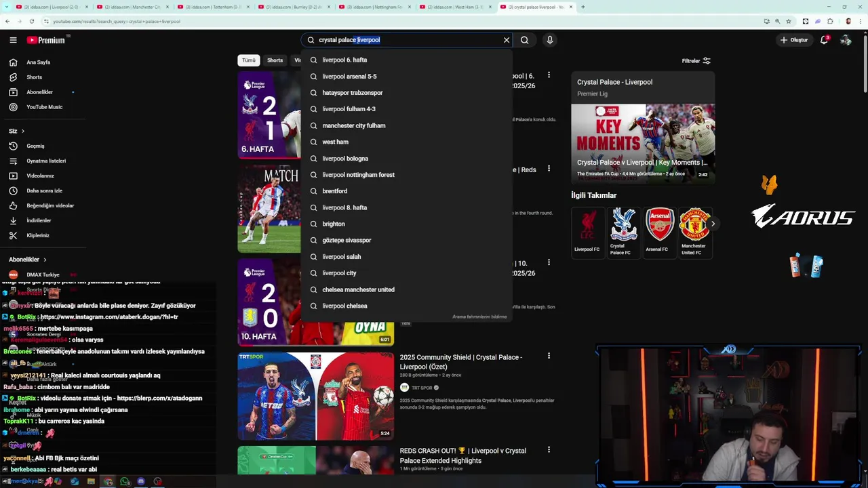Select the Tümü filter chip
Image resolution: width=868 pixels, height=488 pixels.
(249, 60)
